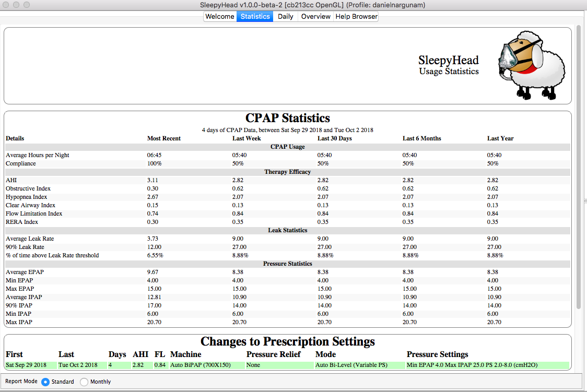Screen dimensions: 587x392
Task: Select the "Leak Statistics" section header
Action: tap(288, 230)
